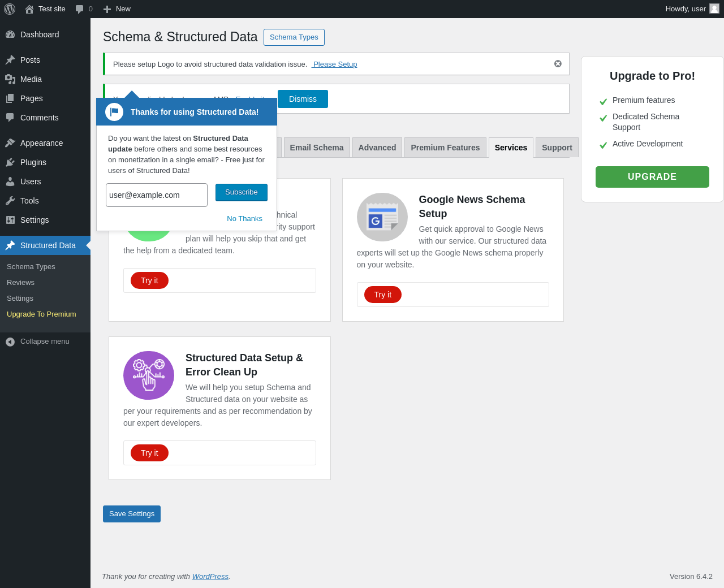Click the green UPGRADE button
Image resolution: width=724 pixels, height=588 pixels.
point(652,177)
